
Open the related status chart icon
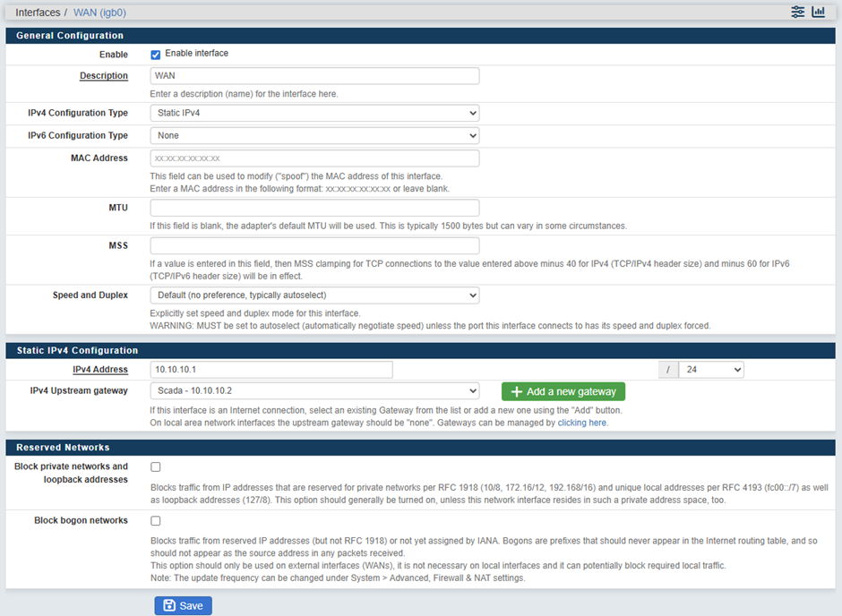point(818,12)
